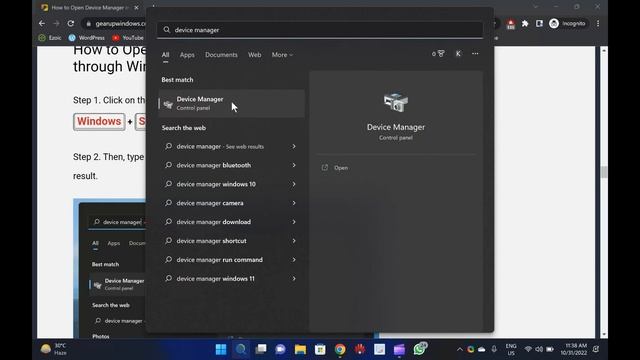Open the volume speaker tray icon
Screen dimensions: 640x360
[x=539, y=349]
